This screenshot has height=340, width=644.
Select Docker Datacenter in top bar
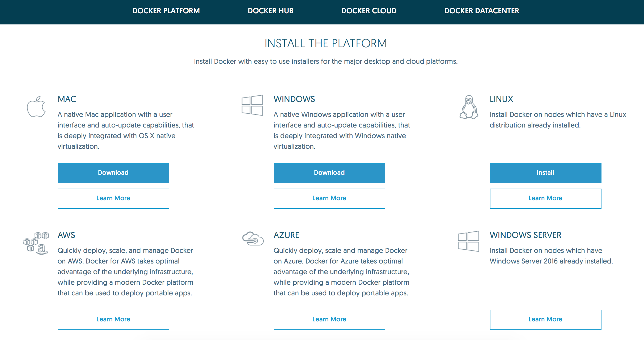[481, 11]
